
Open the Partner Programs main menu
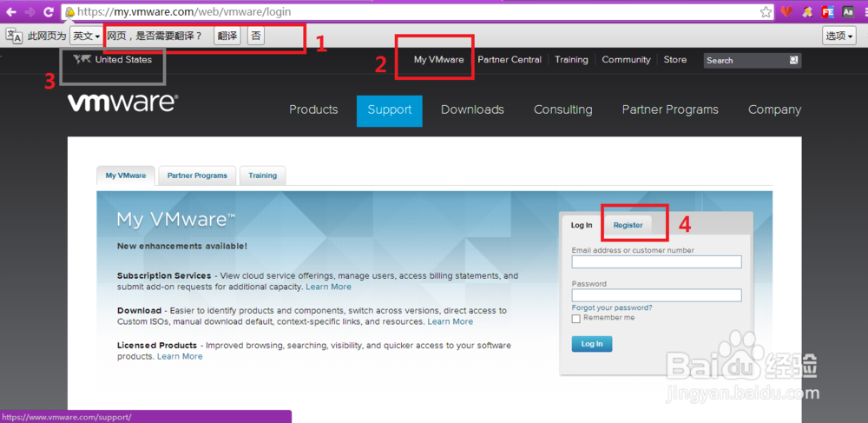670,109
